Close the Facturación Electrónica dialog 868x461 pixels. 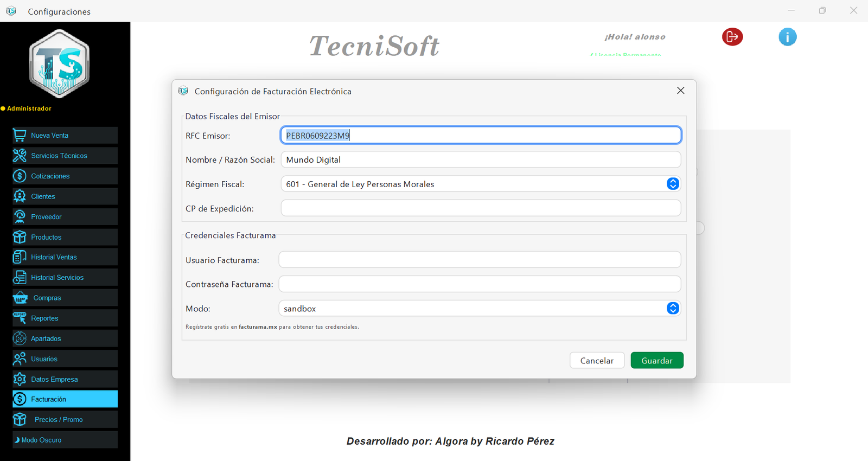click(681, 91)
